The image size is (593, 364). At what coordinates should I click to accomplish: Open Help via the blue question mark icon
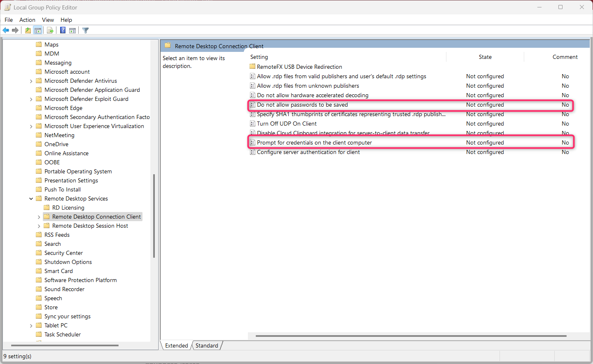(63, 30)
